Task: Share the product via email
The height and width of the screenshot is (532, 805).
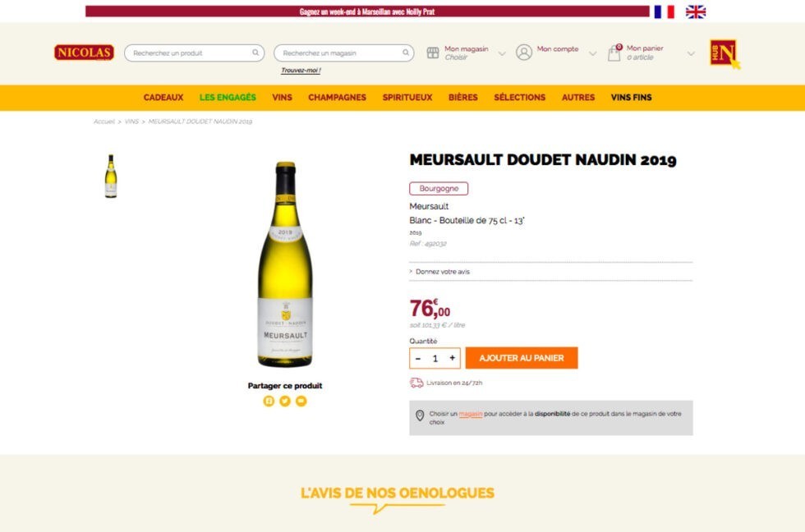Action: [x=301, y=401]
